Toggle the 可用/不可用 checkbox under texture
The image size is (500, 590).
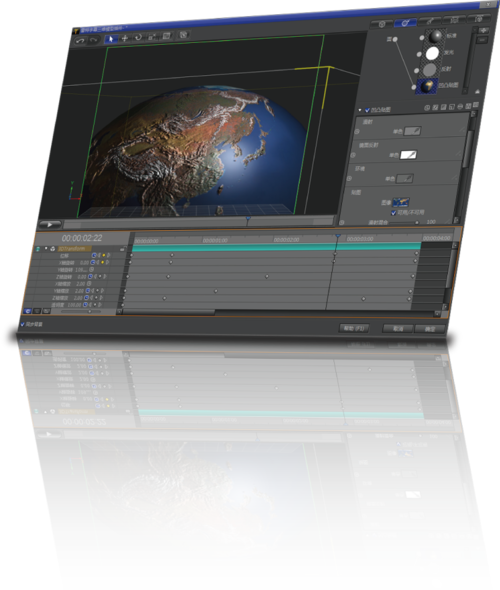coord(394,213)
